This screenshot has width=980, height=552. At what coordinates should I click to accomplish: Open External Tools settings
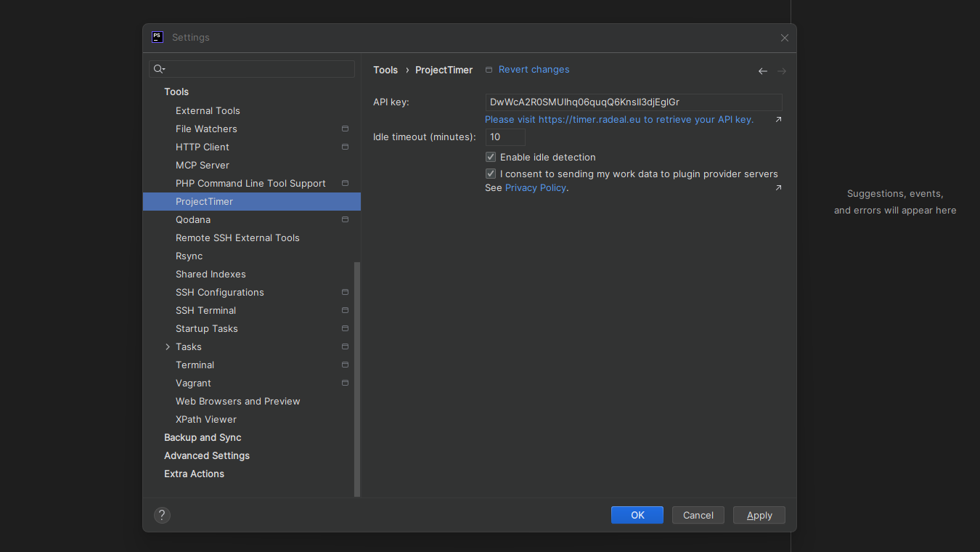[x=208, y=110]
